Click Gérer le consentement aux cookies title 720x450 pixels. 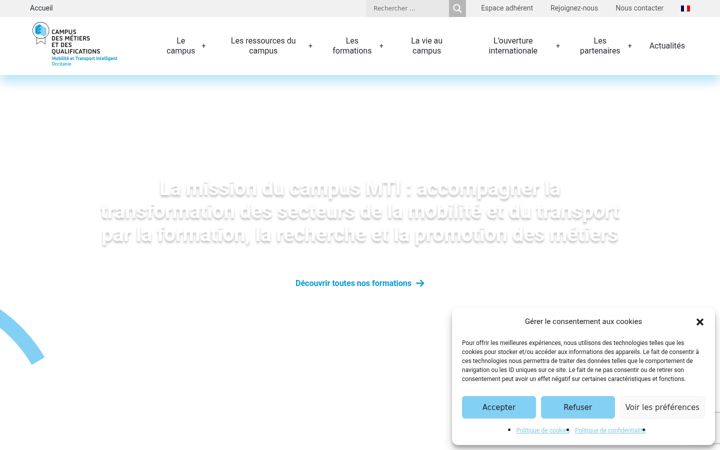coord(583,322)
